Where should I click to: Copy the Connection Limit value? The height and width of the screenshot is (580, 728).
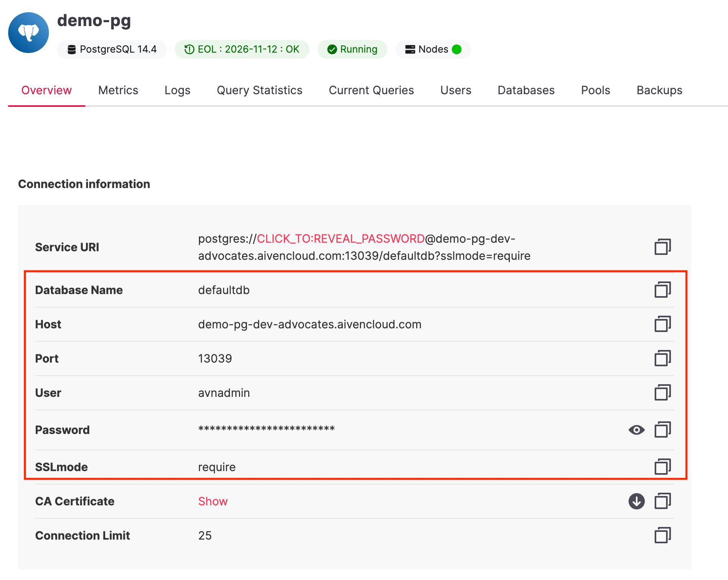pyautogui.click(x=662, y=535)
